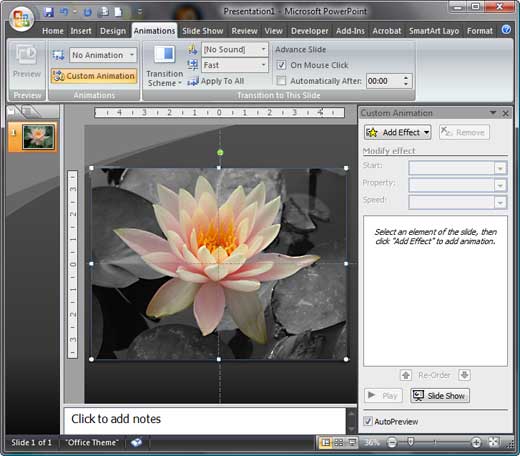
Task: Switch to the Home tab
Action: 53,31
